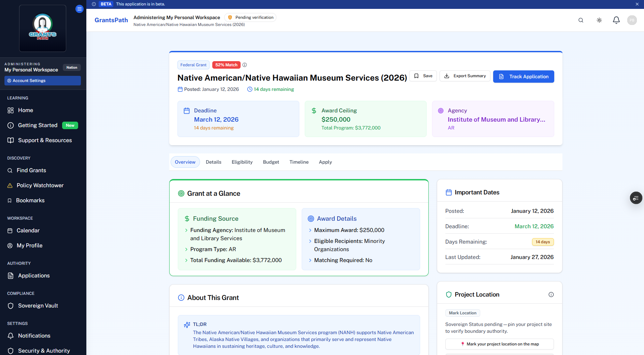Click the GrantsPath logo thumbnail
This screenshot has width=644, height=355.
43,28
